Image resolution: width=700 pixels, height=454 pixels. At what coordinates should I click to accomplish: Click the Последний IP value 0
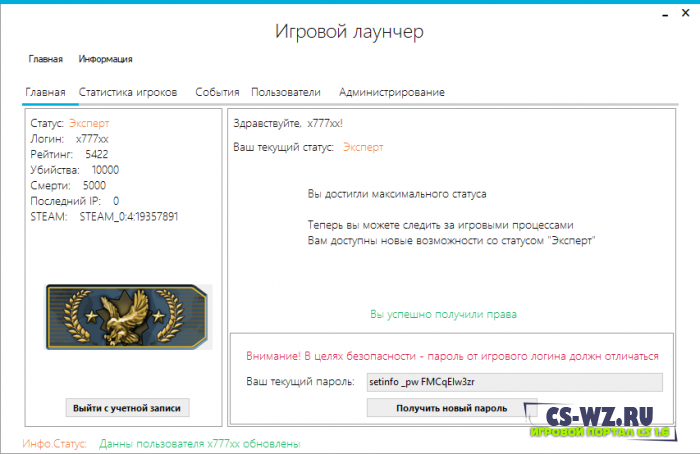point(116,201)
